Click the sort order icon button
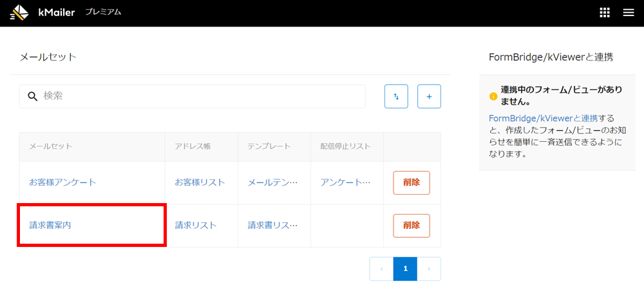 click(396, 96)
